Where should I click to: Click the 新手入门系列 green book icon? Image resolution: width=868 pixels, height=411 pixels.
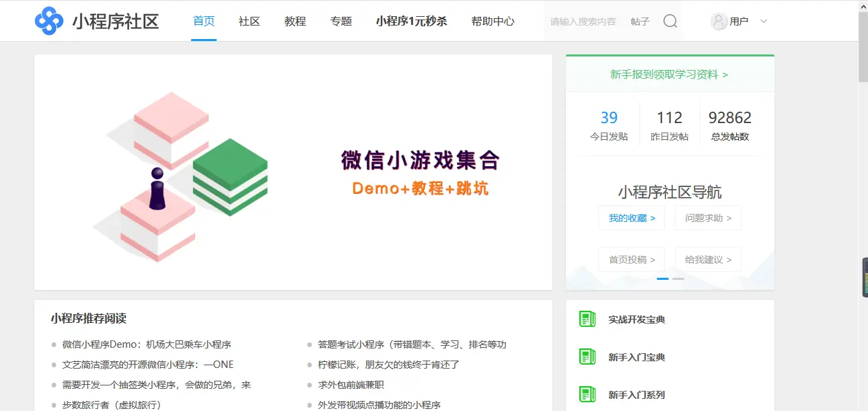click(x=587, y=395)
